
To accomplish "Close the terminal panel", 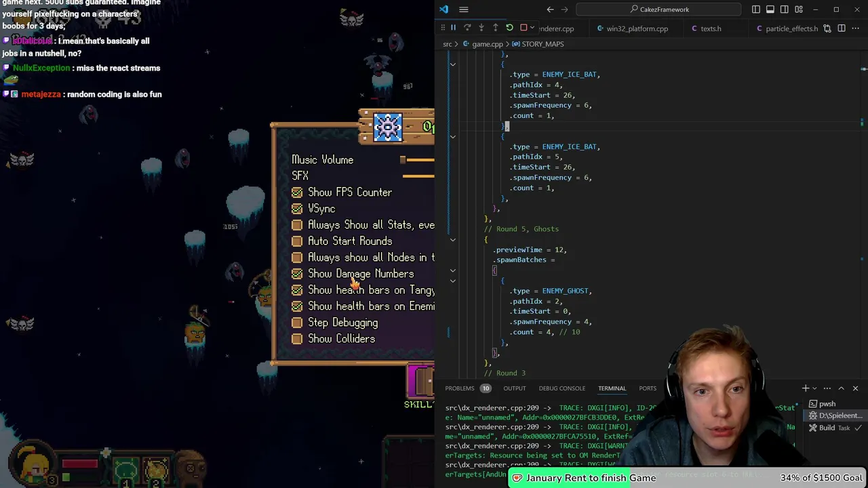I will coord(855,388).
